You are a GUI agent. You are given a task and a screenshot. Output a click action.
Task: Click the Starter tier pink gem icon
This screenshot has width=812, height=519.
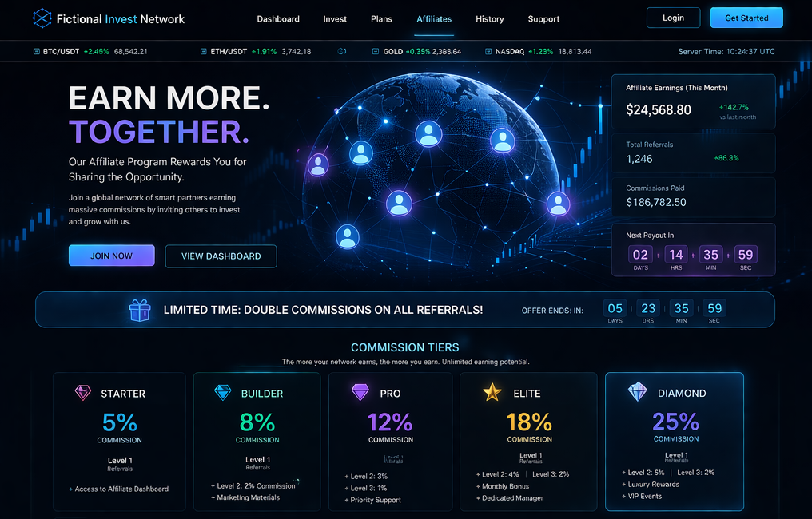tap(83, 393)
